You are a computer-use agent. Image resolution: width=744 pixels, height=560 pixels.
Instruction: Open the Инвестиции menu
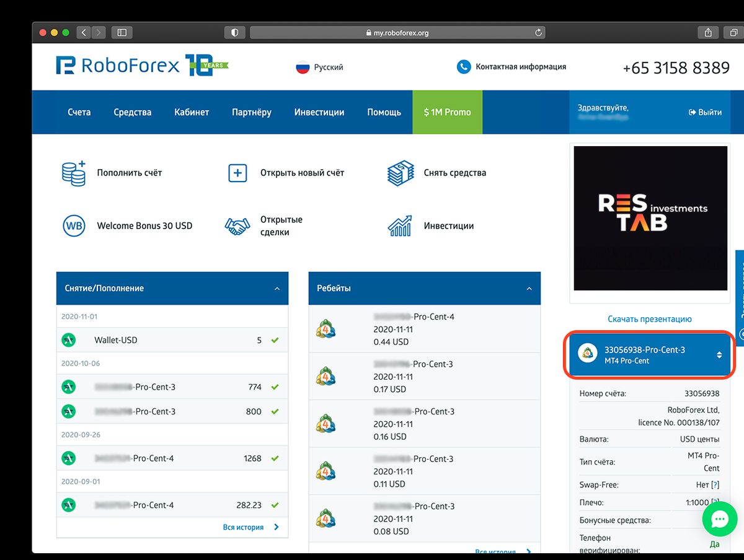point(319,112)
